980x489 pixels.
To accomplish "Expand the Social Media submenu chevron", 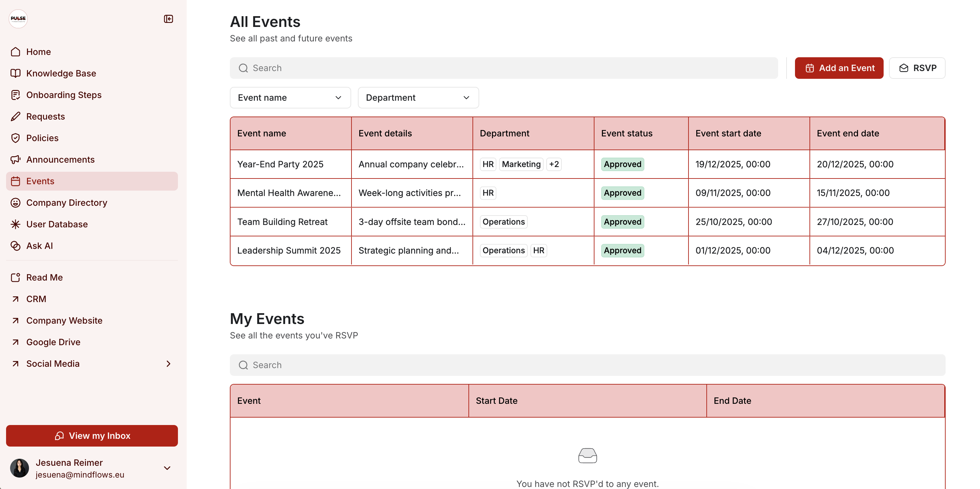I will click(168, 364).
